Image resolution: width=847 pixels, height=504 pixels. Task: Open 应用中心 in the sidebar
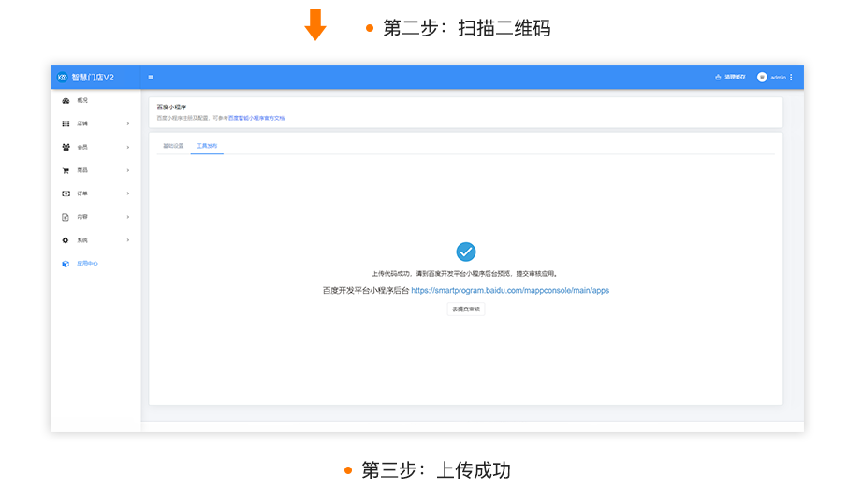click(87, 264)
